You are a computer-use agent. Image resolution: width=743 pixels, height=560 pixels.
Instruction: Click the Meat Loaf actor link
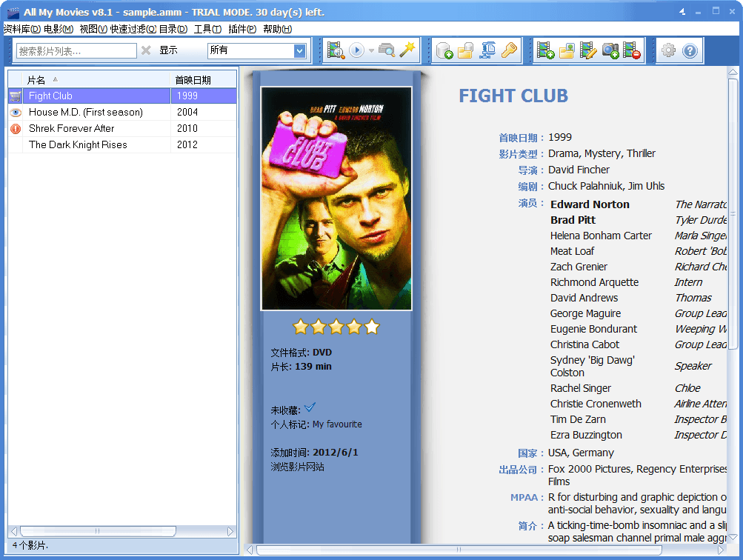point(572,251)
